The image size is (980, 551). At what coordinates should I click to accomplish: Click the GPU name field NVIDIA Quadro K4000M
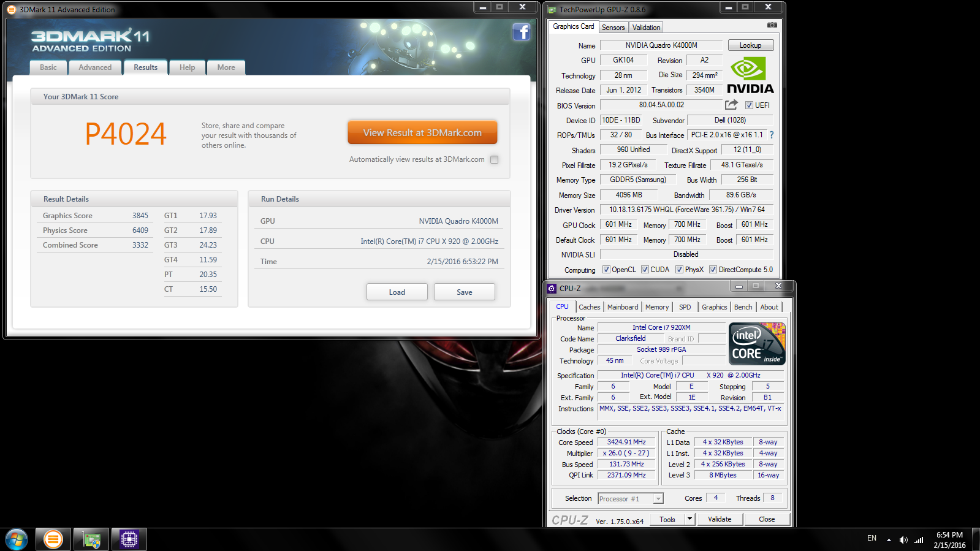click(661, 45)
